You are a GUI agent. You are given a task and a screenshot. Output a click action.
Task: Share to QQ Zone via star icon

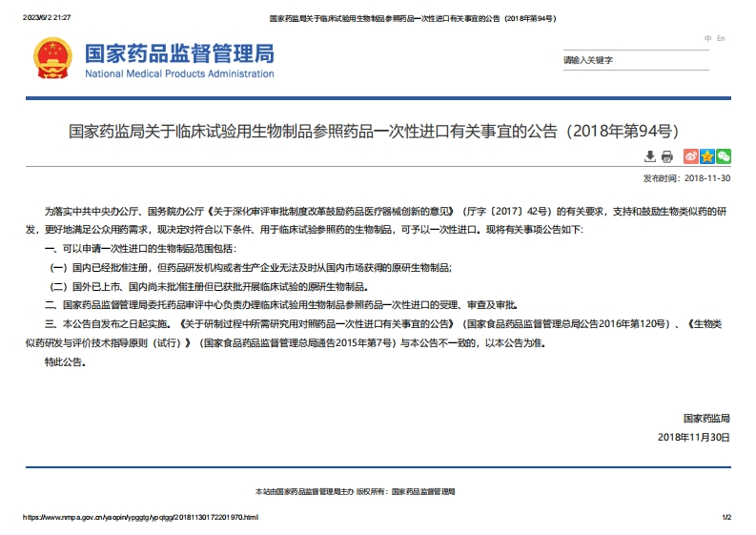tap(707, 156)
